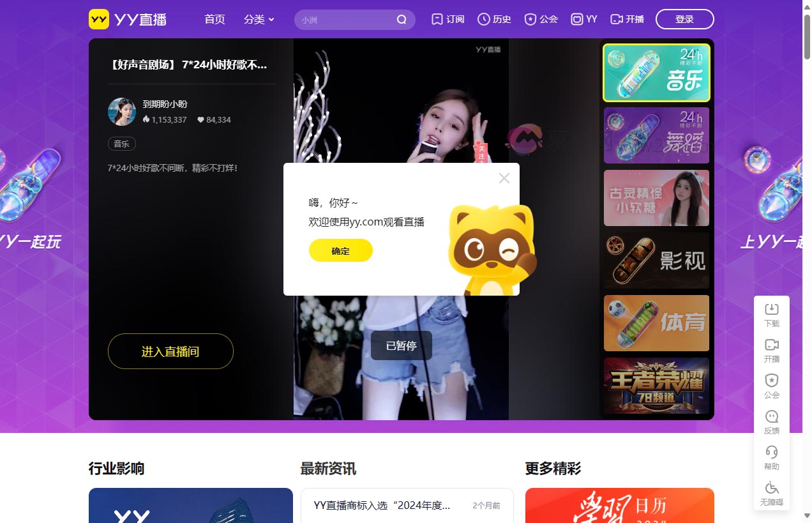Open 反馈 feedback in side toolbar
Viewport: 812px width, 523px height.
click(x=771, y=421)
